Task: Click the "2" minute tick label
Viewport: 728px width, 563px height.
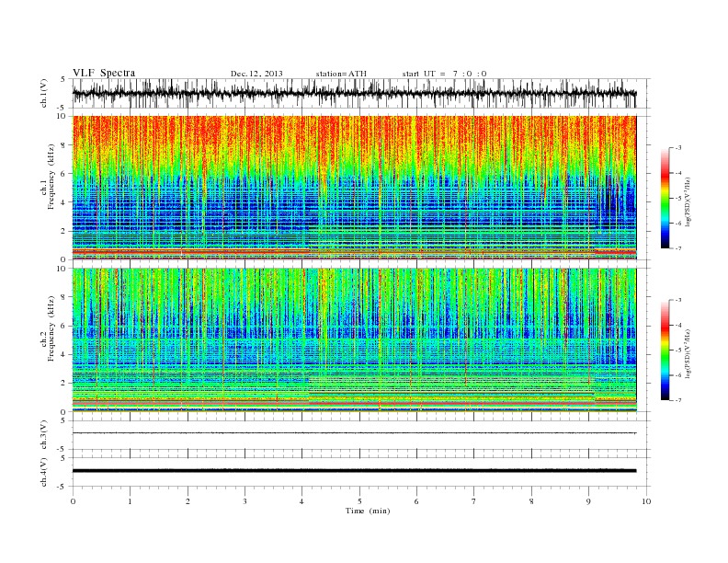Action: pyautogui.click(x=188, y=501)
